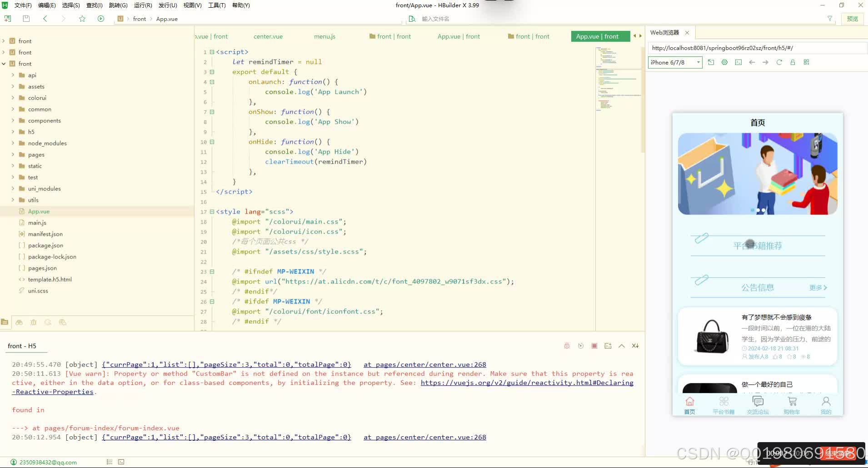The width and height of the screenshot is (868, 468).
Task: Click 我的 tab in phone preview
Action: [x=826, y=405]
